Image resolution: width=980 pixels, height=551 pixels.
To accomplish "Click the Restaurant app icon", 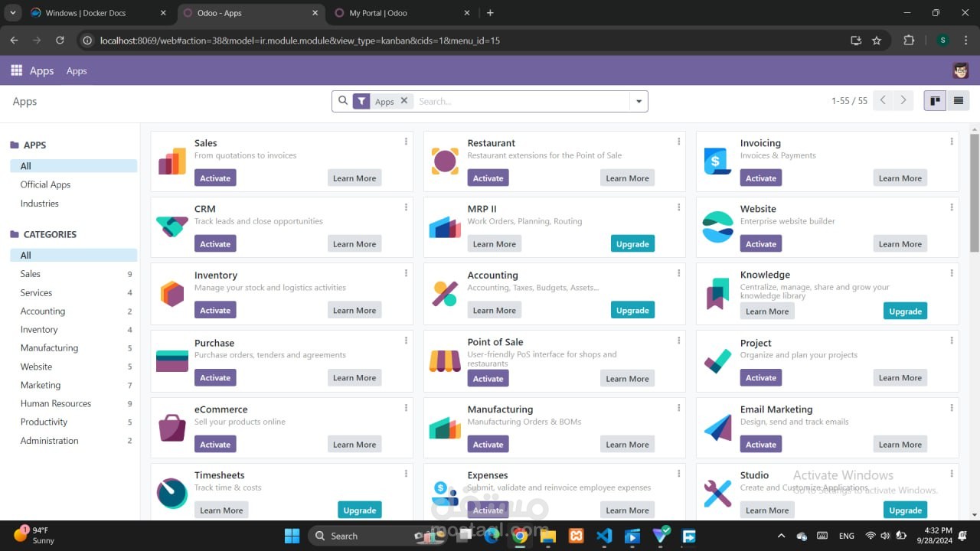I will coord(445,161).
